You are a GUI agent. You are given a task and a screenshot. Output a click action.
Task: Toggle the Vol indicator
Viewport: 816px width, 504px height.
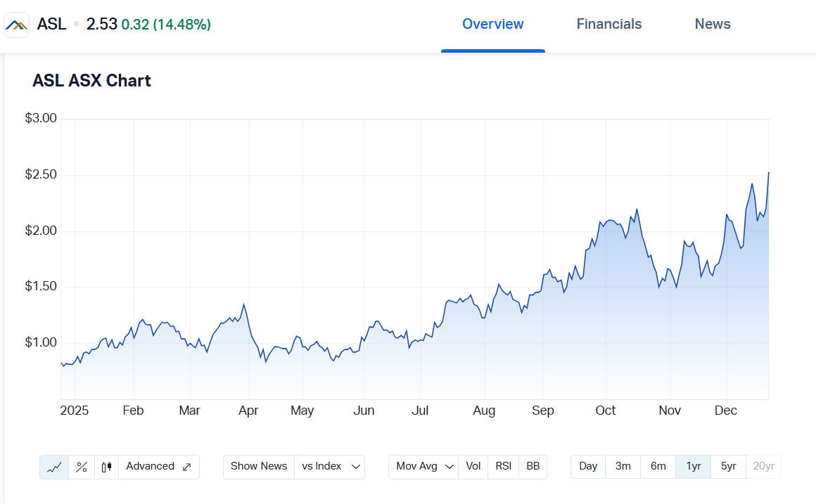473,467
